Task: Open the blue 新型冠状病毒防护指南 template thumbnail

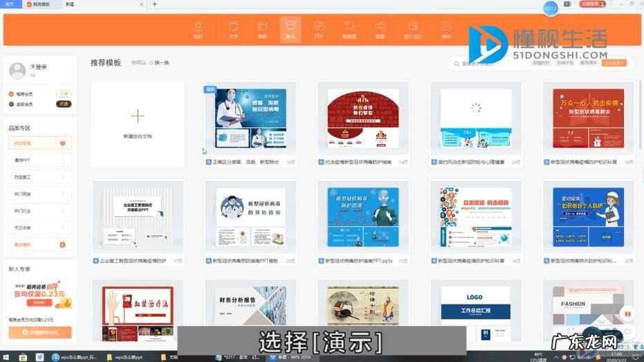Action: [363, 217]
